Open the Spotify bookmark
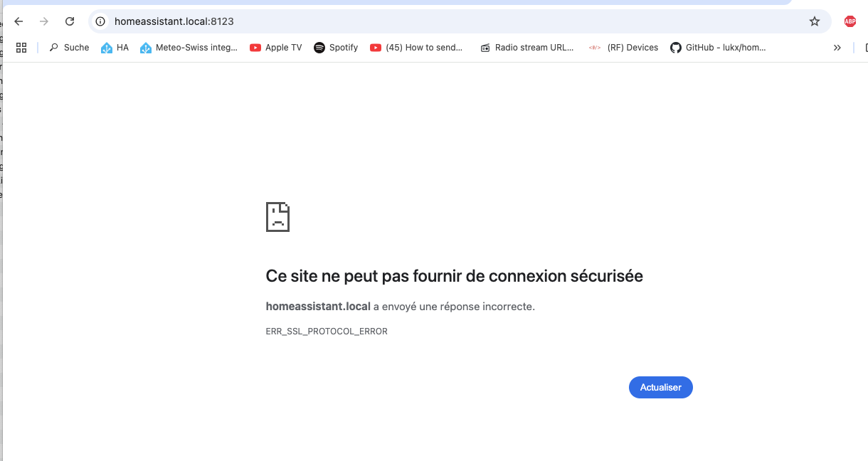Image resolution: width=868 pixels, height=461 pixels. point(336,48)
